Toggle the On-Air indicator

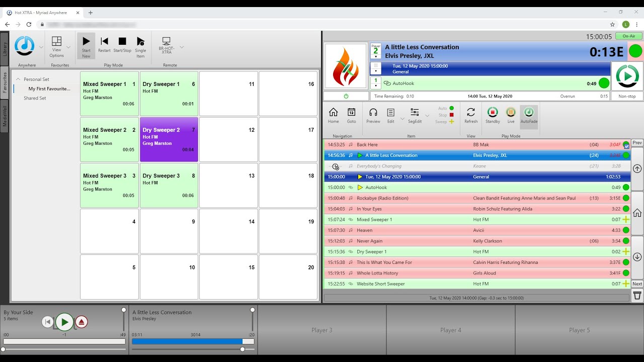click(629, 36)
